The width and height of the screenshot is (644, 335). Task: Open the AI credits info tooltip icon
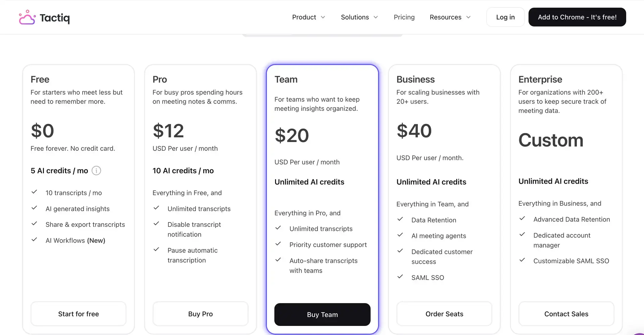point(96,171)
